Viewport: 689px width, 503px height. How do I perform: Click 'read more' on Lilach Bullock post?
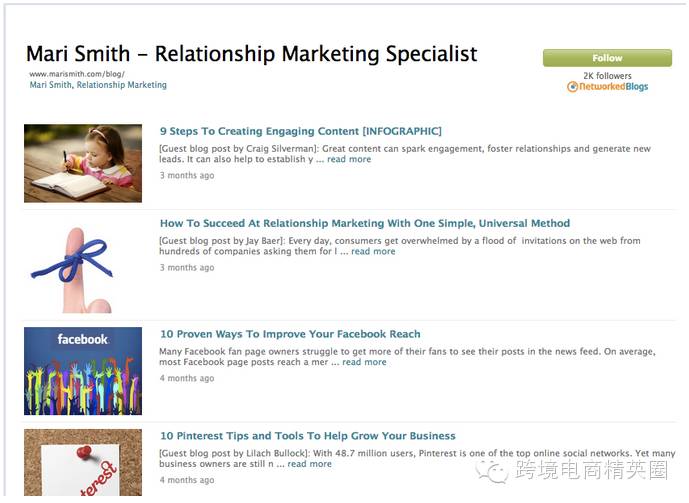tap(309, 464)
